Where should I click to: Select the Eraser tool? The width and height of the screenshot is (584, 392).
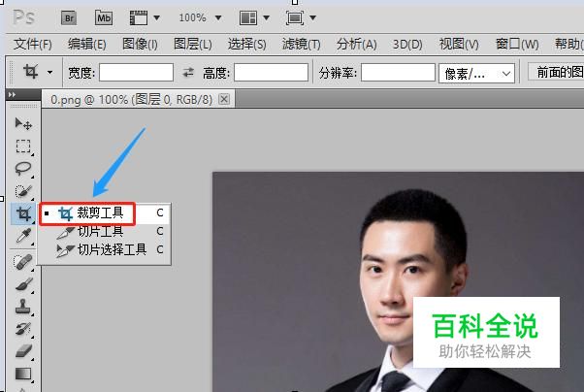click(x=23, y=351)
